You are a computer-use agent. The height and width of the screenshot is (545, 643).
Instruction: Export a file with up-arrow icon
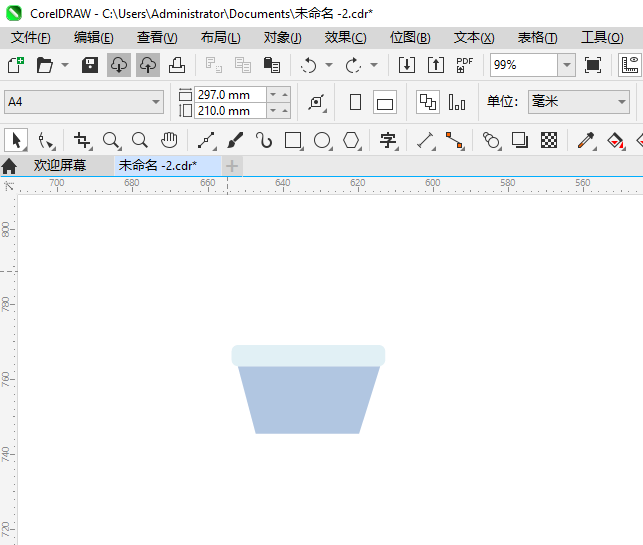coord(436,65)
